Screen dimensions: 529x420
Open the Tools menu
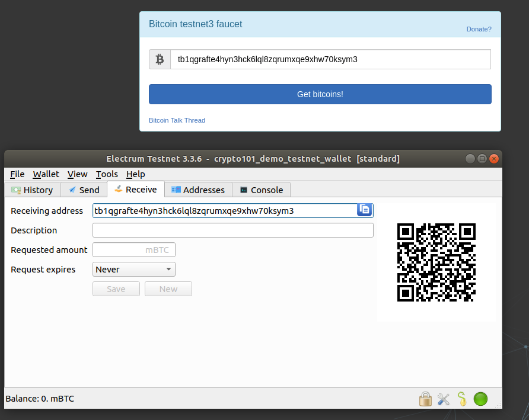tap(107, 174)
